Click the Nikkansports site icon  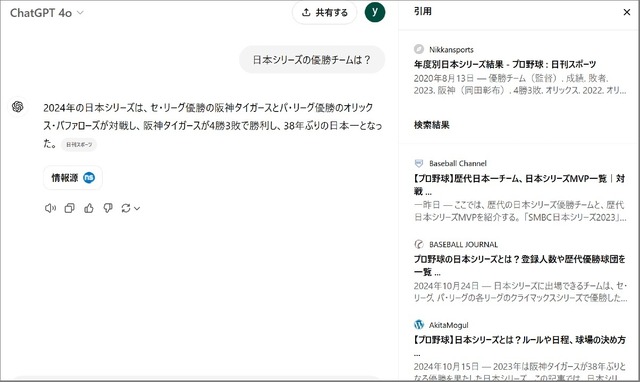coord(419,49)
